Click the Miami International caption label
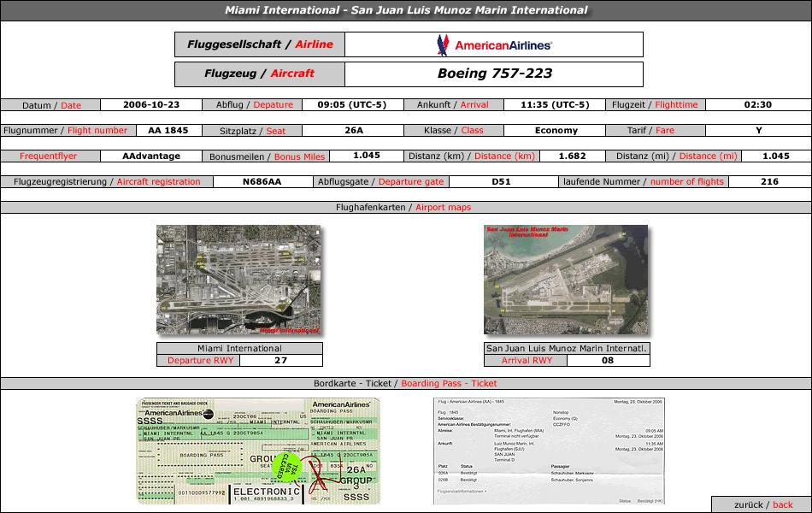This screenshot has width=812, height=513. pos(240,348)
